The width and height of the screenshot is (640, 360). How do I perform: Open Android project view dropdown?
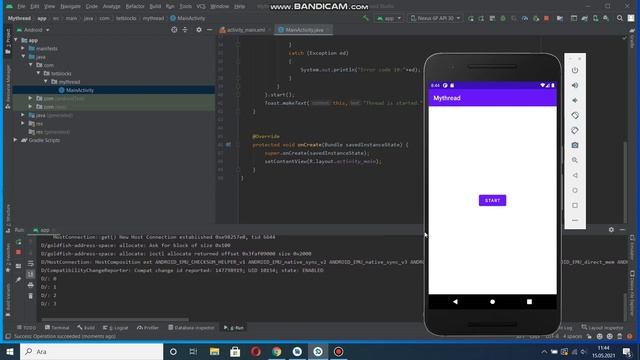click(x=33, y=30)
